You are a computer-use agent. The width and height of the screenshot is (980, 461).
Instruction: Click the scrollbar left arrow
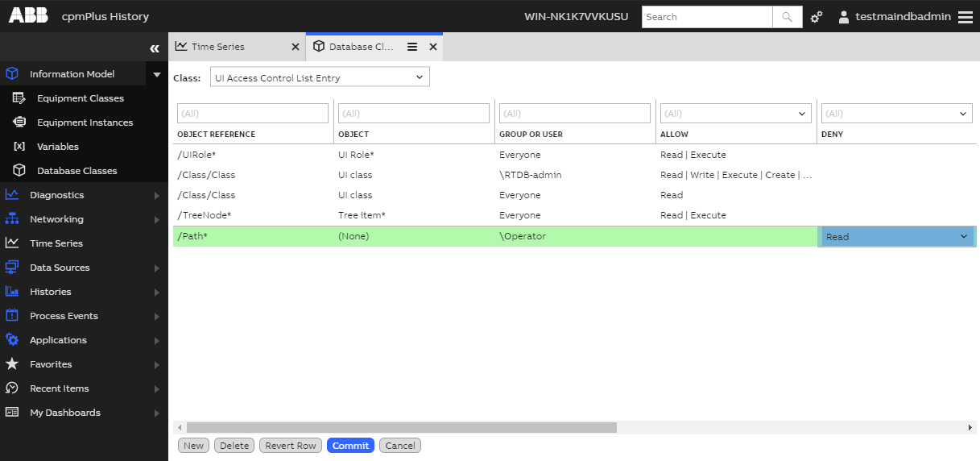coord(179,428)
